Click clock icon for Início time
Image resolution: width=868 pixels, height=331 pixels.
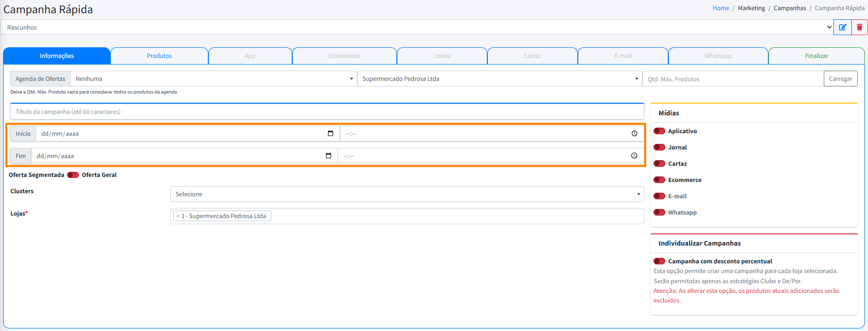pyautogui.click(x=634, y=134)
